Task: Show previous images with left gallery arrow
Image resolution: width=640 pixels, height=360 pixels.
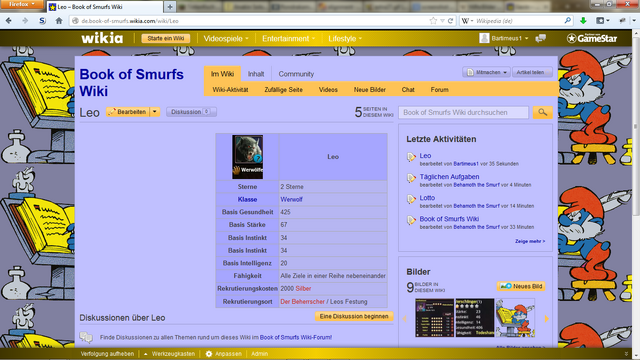Action: (x=405, y=319)
